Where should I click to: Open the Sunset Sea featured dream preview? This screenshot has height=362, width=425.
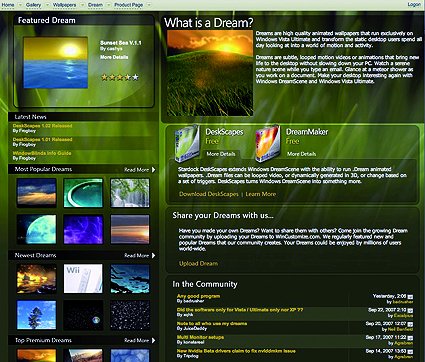pyautogui.click(x=56, y=62)
